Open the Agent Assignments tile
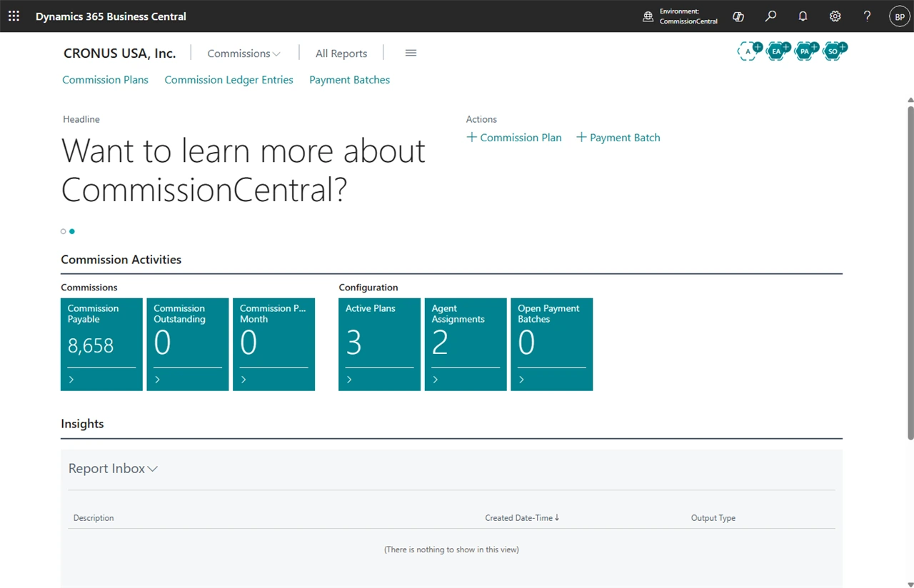The height and width of the screenshot is (588, 914). pyautogui.click(x=466, y=344)
